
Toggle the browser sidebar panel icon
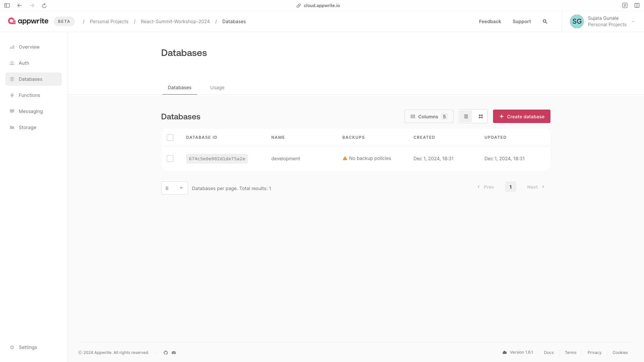7,5
